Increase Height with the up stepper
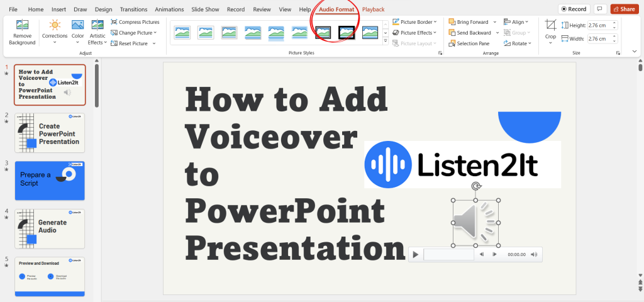The width and height of the screenshot is (644, 302). (x=614, y=23)
